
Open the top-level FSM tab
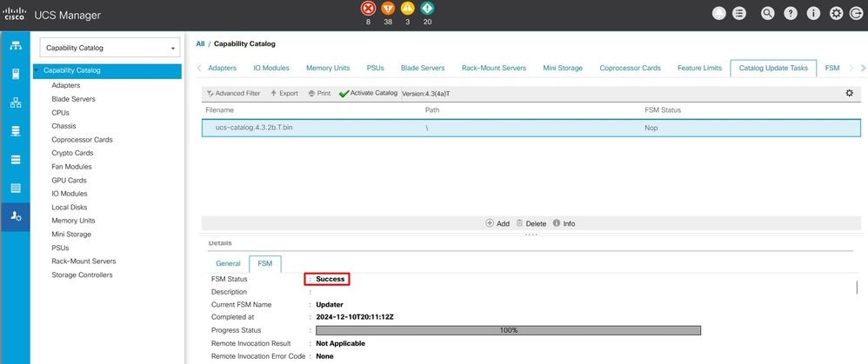click(832, 68)
